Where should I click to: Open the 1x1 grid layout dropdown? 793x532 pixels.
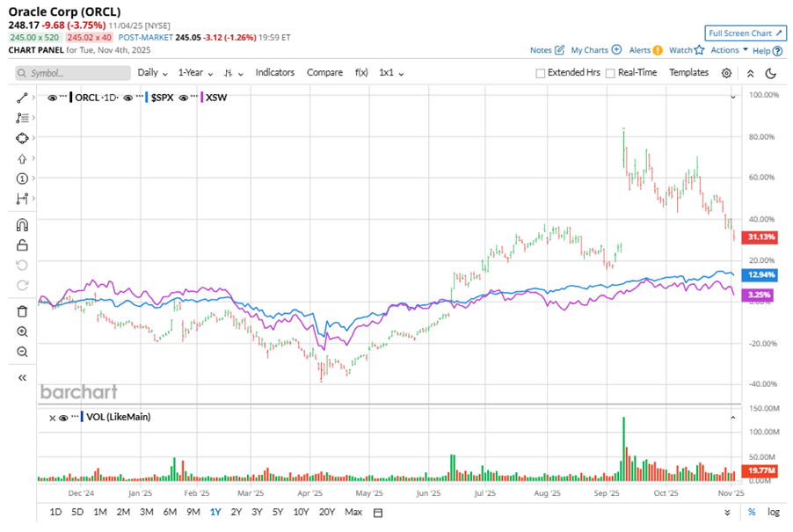point(391,73)
